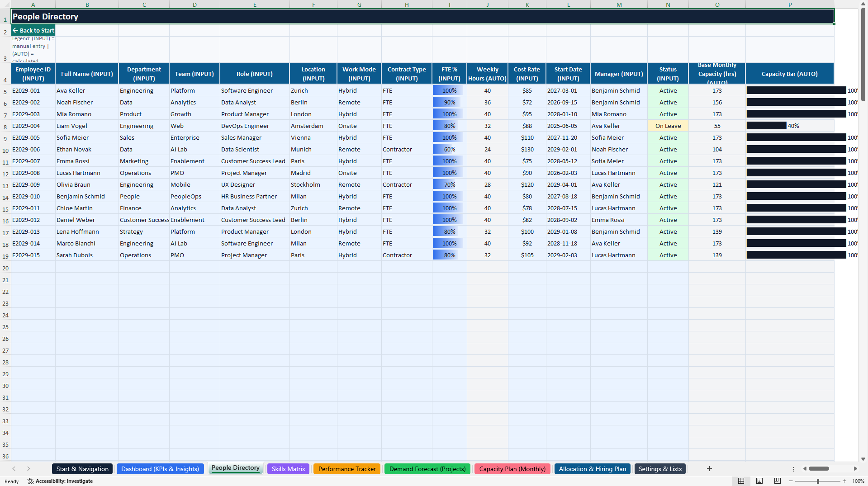Switch to Page Break Preview icon

(x=778, y=481)
